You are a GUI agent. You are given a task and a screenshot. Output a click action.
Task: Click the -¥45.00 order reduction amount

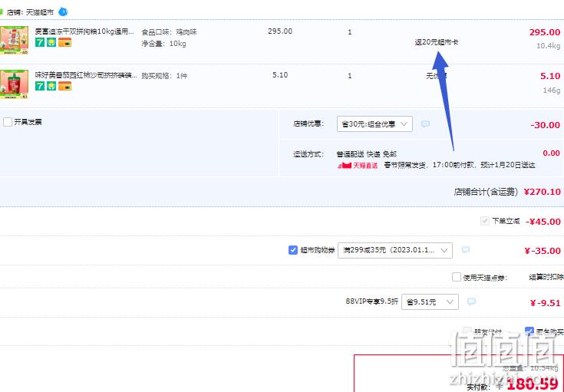543,222
